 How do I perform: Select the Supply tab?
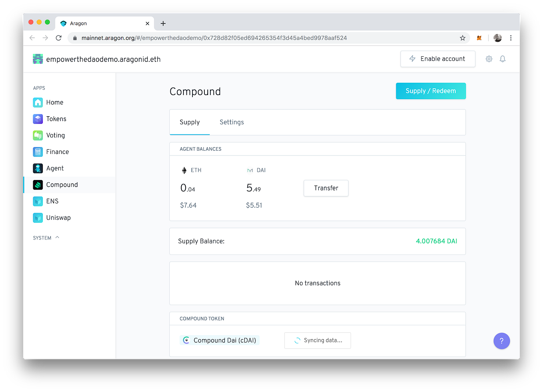pos(189,122)
